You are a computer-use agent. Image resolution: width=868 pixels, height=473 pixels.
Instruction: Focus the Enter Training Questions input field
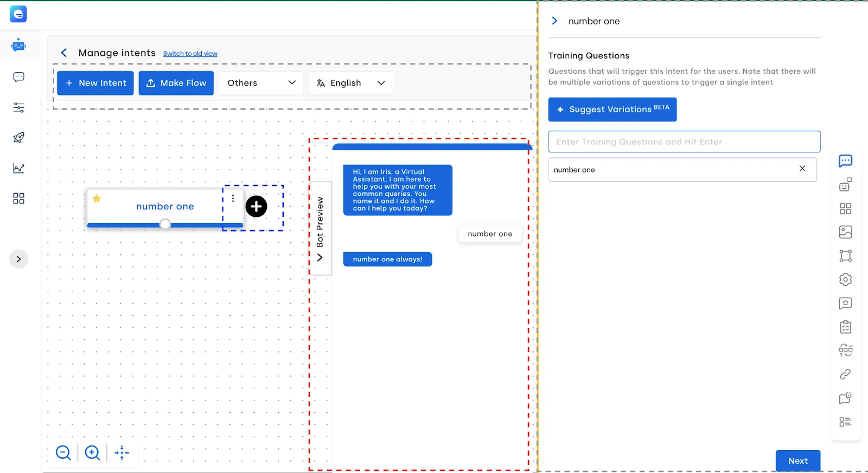coord(684,142)
